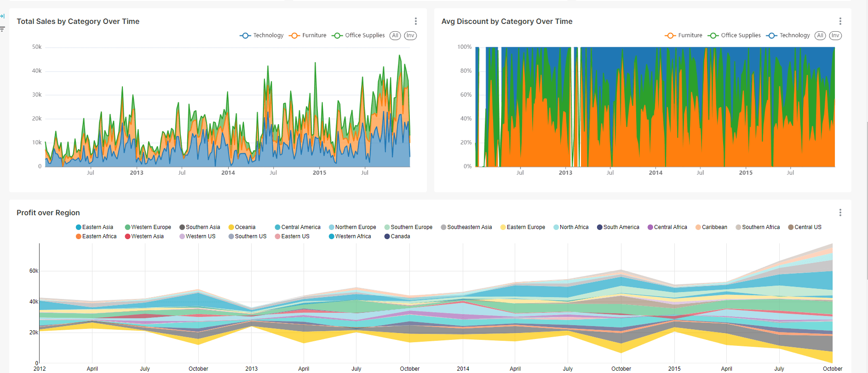Click Canada legend color dot
Image resolution: width=868 pixels, height=373 pixels.
(387, 236)
